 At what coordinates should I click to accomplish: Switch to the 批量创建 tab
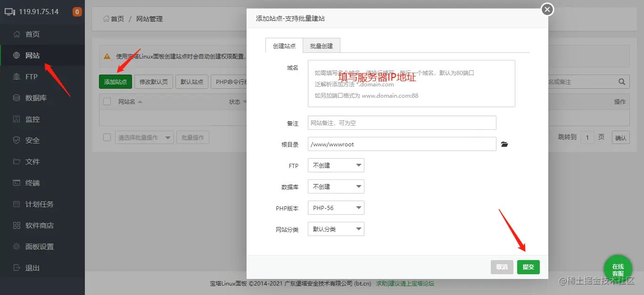coord(322,45)
